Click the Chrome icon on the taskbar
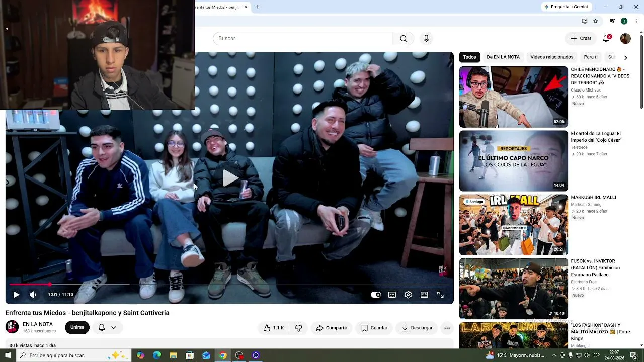644x362 pixels. click(222, 355)
